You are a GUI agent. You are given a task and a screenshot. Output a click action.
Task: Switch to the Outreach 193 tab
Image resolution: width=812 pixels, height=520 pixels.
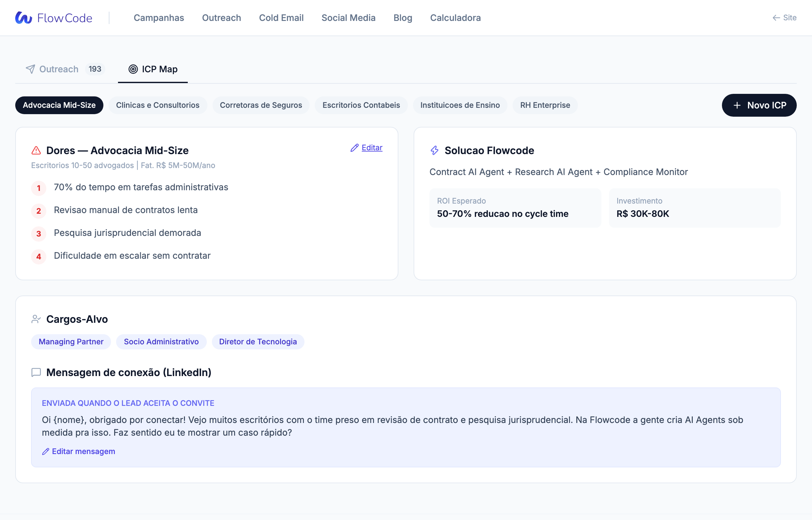(65, 69)
